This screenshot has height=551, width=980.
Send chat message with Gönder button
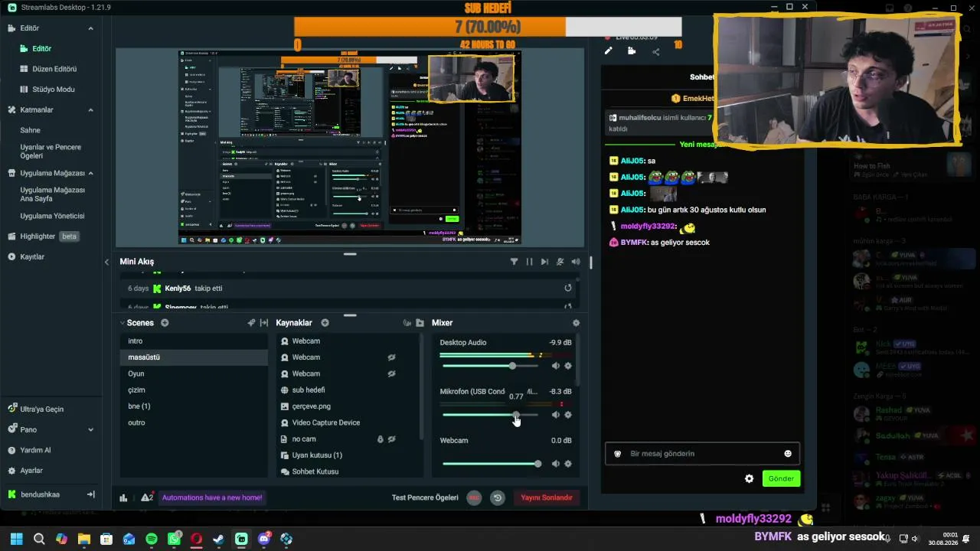tap(781, 478)
